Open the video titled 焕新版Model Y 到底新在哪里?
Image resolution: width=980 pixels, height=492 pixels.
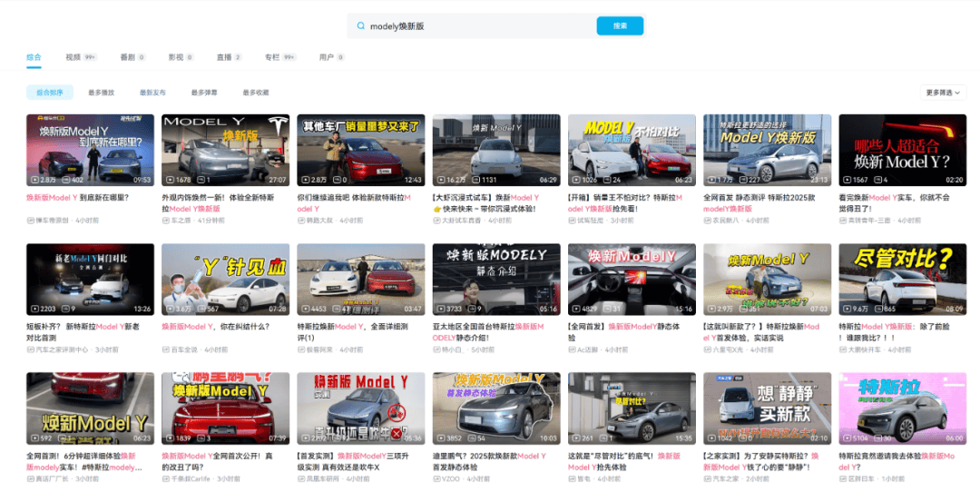(x=77, y=198)
